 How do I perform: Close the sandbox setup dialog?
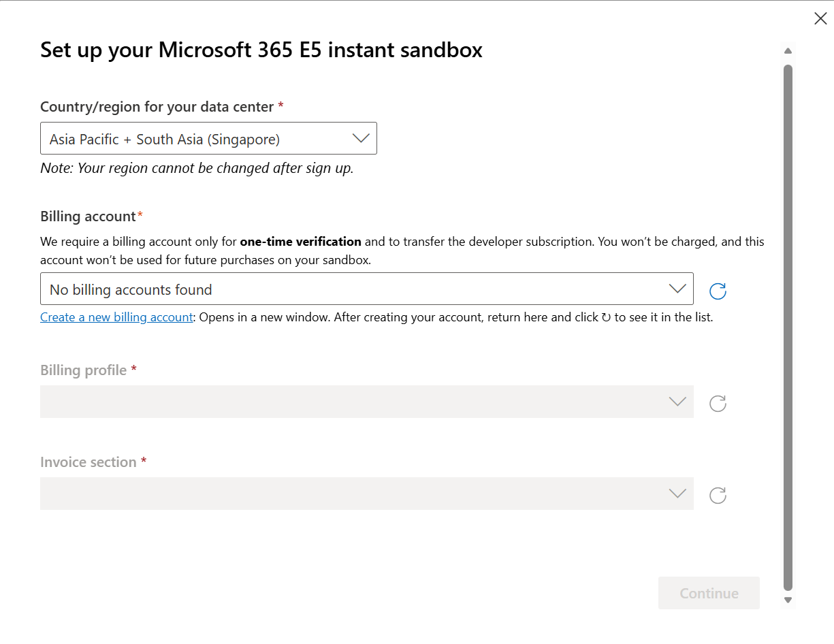click(820, 18)
